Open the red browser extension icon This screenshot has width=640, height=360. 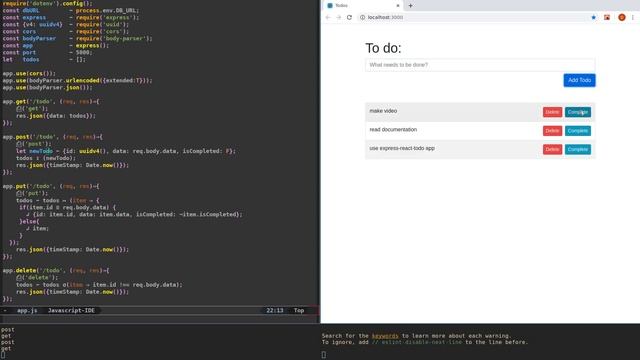click(x=607, y=17)
